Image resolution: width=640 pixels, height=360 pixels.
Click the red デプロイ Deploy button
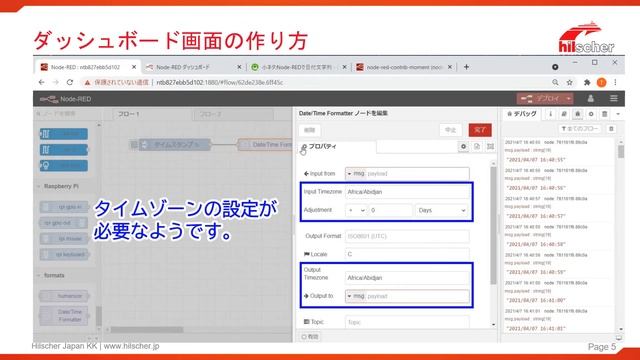540,98
